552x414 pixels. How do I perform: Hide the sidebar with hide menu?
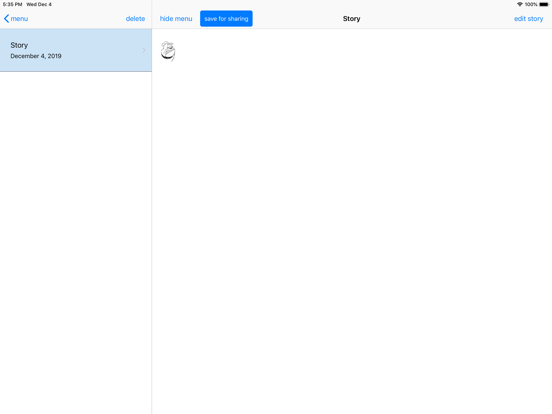pos(176,19)
